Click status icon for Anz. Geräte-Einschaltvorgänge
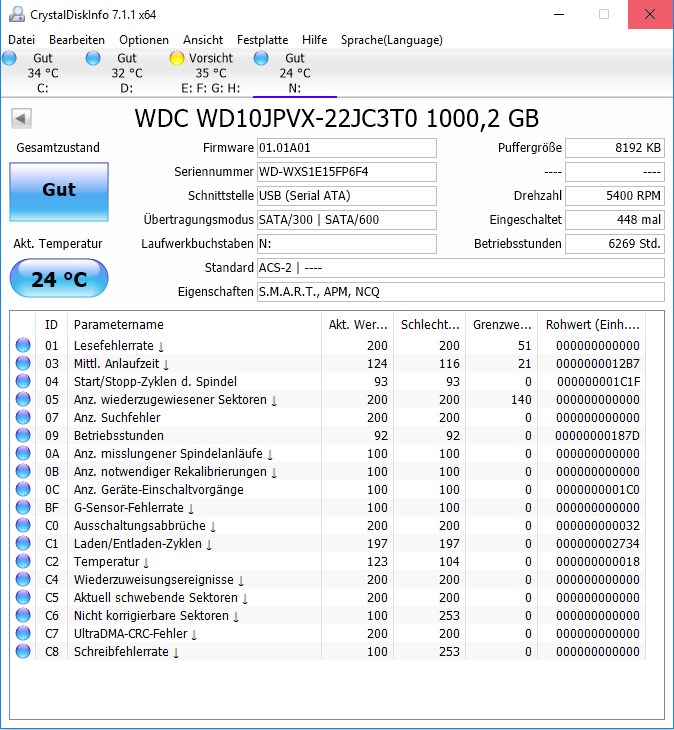Image resolution: width=674 pixels, height=730 pixels. [x=23, y=489]
